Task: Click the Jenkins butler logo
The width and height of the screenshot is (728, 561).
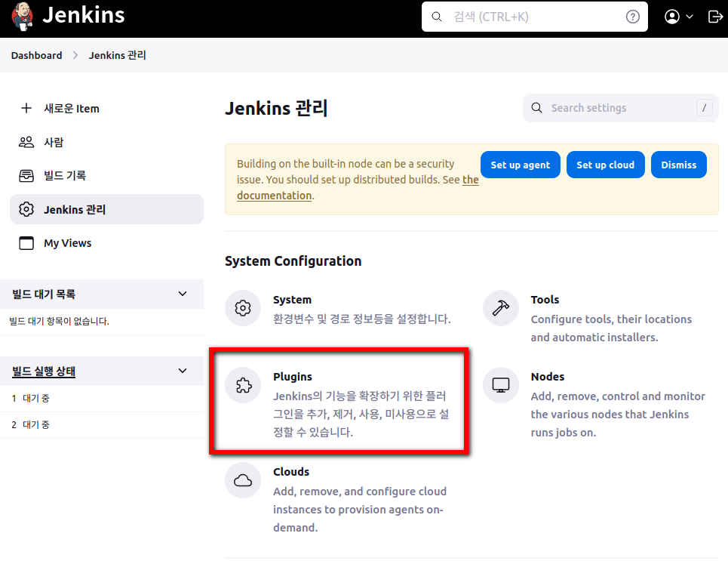Action: coord(22,17)
